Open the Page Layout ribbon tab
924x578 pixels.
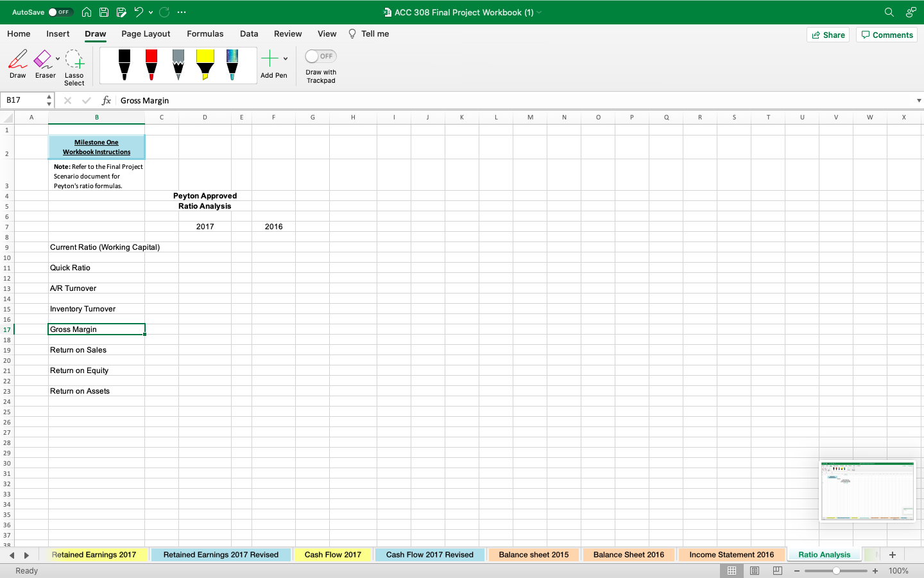[146, 34]
